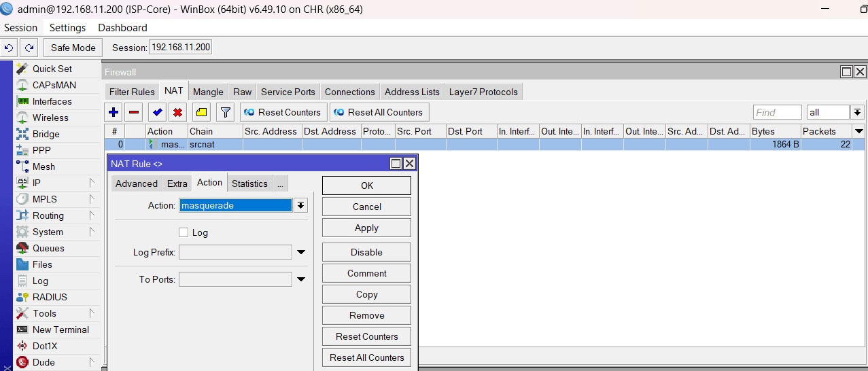Open Dot1X in sidebar
Viewport: 868px width, 371px height.
pyautogui.click(x=46, y=346)
